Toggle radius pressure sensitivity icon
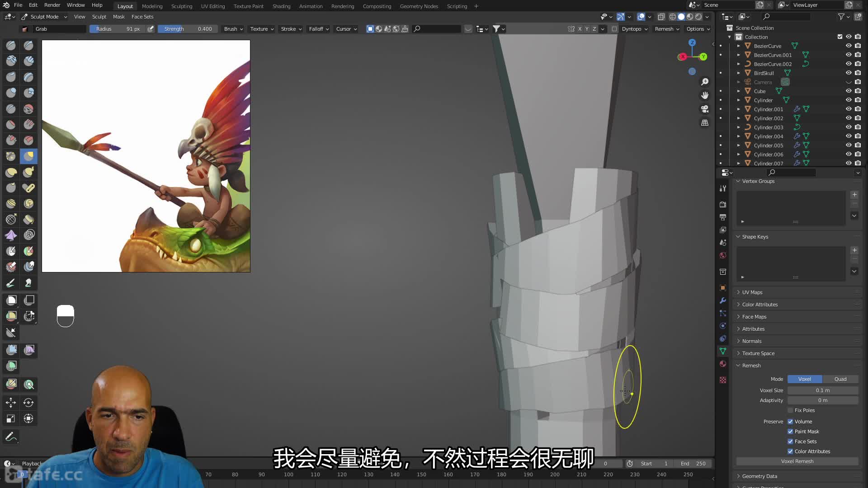The height and width of the screenshot is (488, 868). tap(151, 29)
